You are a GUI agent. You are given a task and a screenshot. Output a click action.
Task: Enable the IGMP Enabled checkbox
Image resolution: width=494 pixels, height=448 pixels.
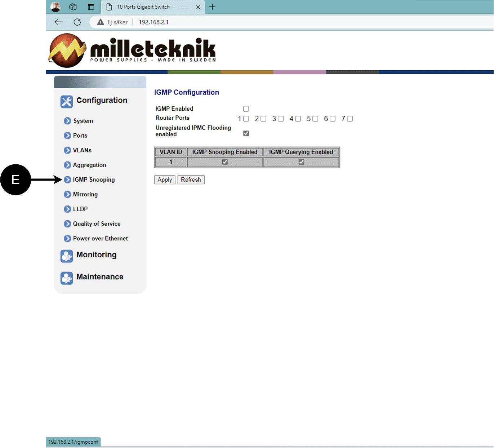246,109
